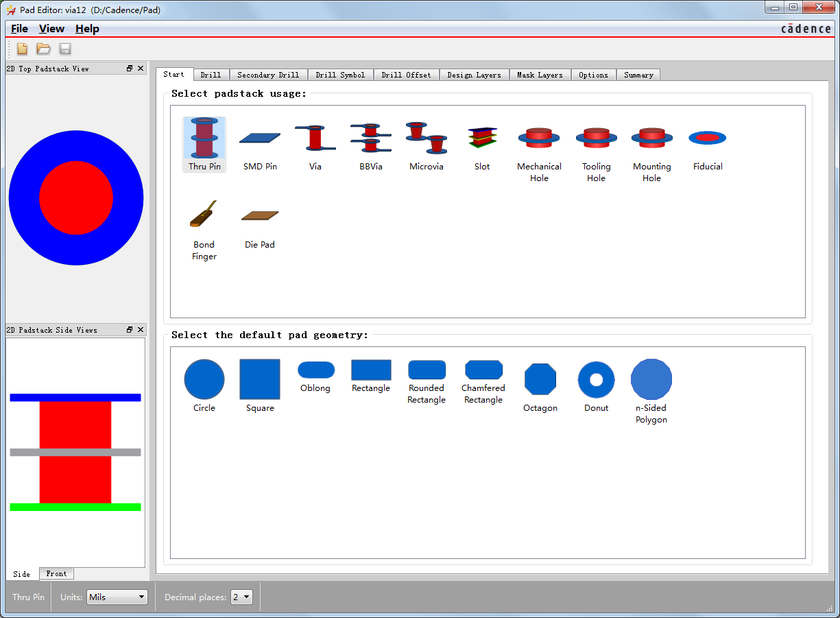Click the Open folder toolbar icon

(44, 49)
